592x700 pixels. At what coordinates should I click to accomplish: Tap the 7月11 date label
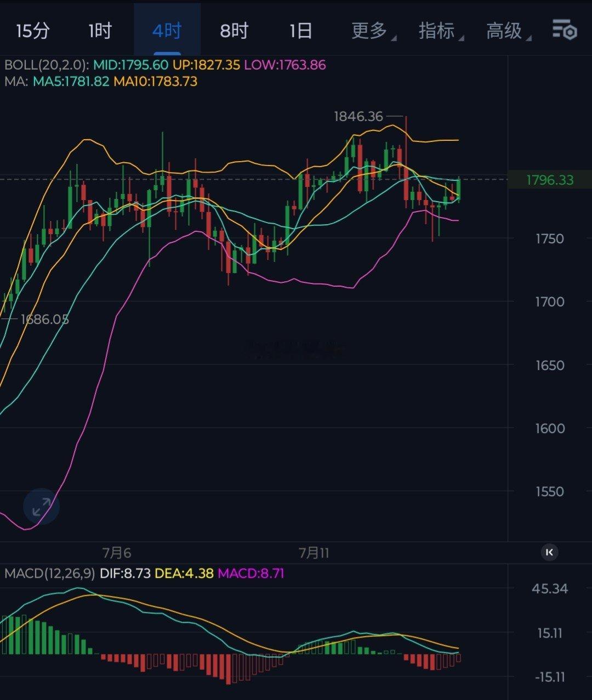tap(314, 553)
